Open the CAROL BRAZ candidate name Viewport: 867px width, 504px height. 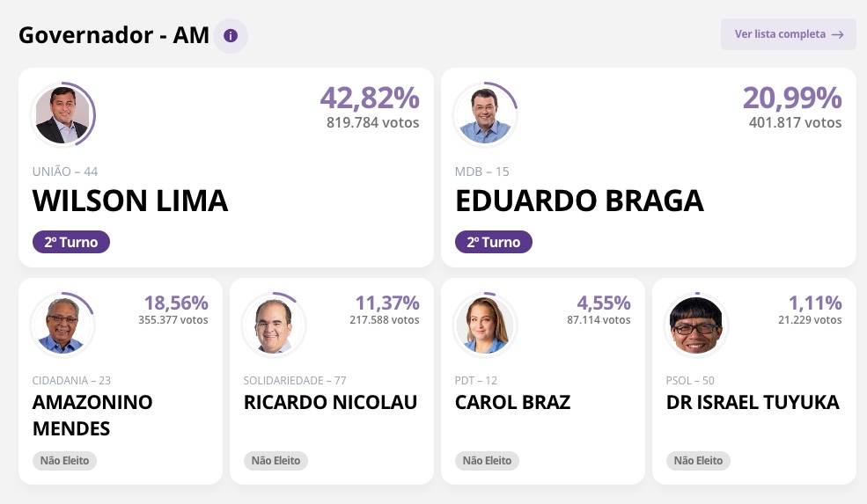point(512,403)
